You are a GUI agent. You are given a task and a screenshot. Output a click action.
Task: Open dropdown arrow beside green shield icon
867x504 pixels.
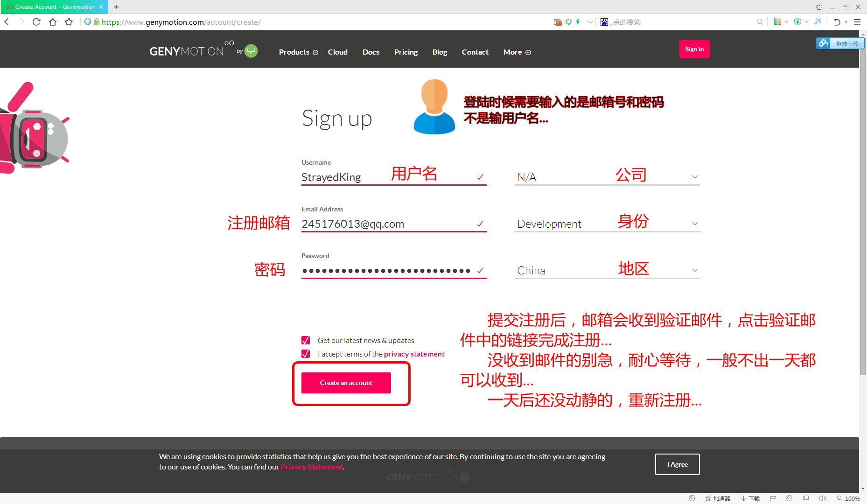pyautogui.click(x=806, y=22)
